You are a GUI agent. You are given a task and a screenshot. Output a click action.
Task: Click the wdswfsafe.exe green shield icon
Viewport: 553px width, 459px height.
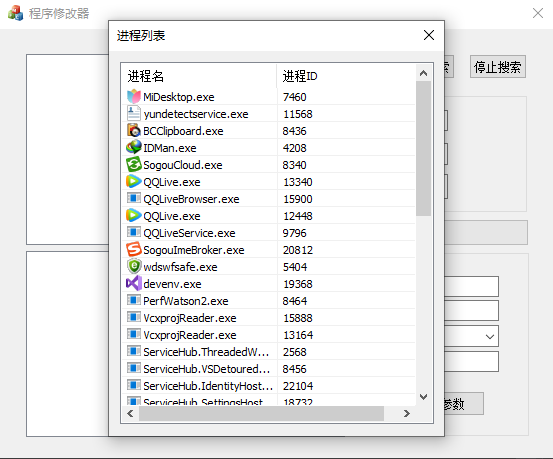(x=134, y=266)
